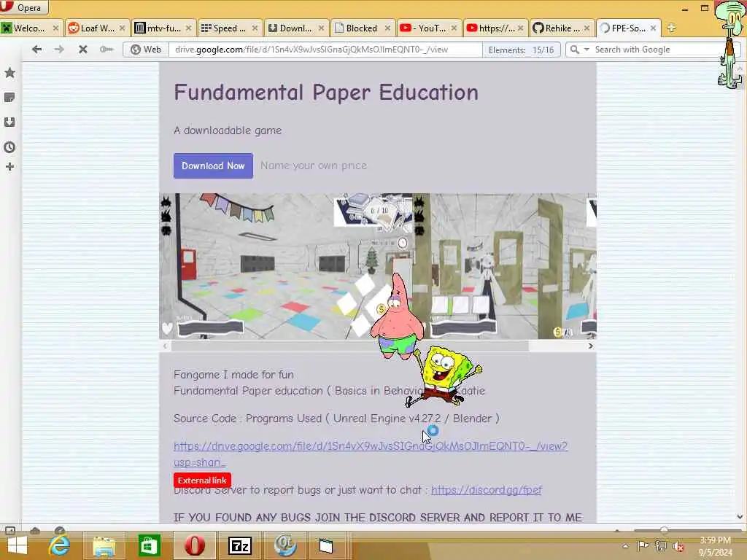The width and height of the screenshot is (747, 560).
Task: Stop loading the page
Action: 82,49
